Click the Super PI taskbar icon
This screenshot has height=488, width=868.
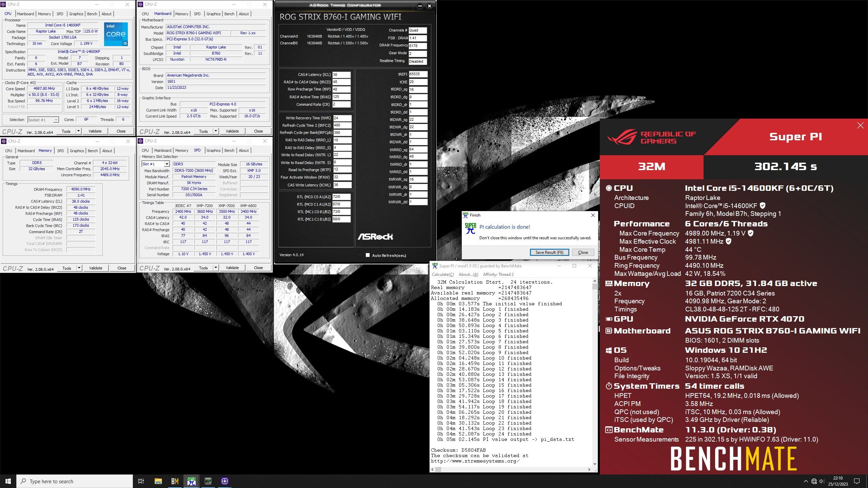pyautogui.click(x=192, y=481)
